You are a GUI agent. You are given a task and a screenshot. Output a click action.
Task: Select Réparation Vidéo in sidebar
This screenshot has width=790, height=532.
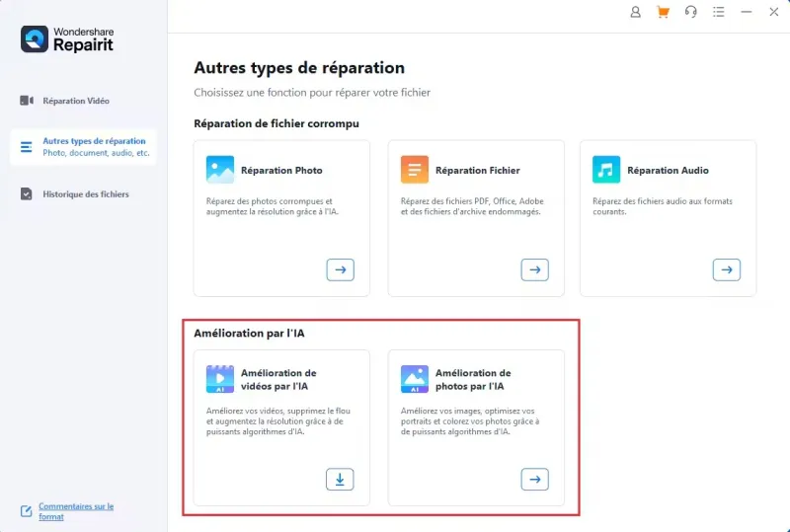click(x=75, y=101)
